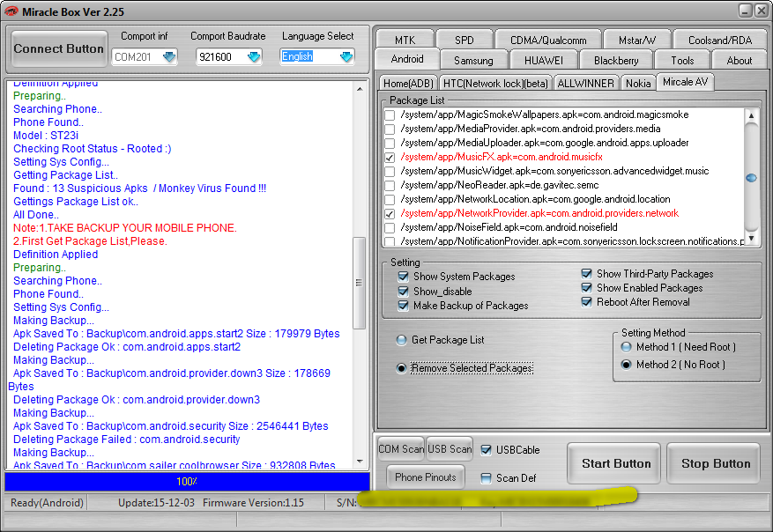Toggle Show_disable checkbox
Screen dimensions: 773x532
[x=404, y=292]
